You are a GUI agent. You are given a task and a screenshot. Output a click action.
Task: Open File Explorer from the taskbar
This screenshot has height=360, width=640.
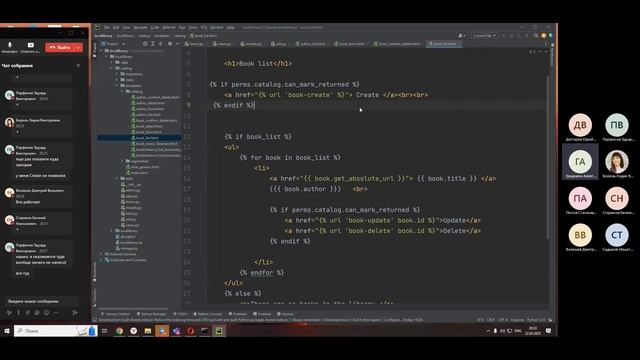148,331
